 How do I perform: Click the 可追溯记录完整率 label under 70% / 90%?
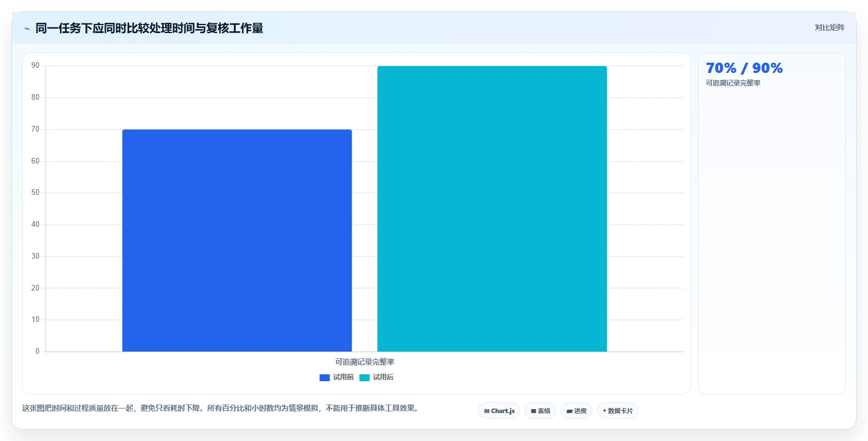733,83
